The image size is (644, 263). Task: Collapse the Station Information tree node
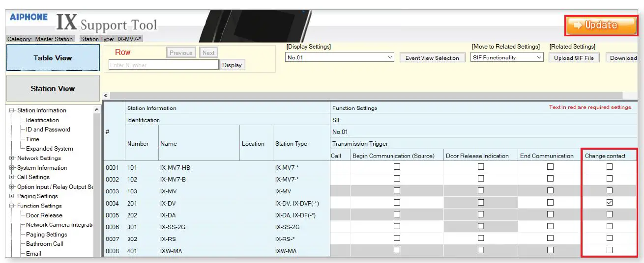coord(12,110)
